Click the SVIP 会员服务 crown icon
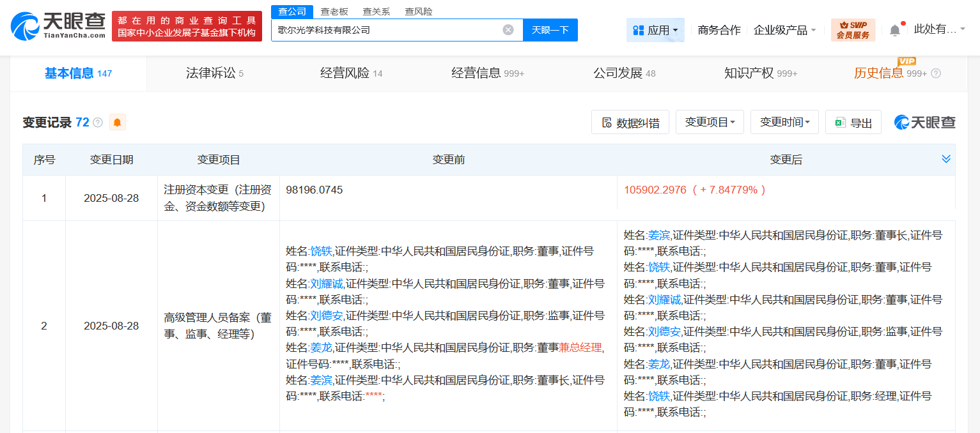Viewport: 980px width, 433px height. (x=844, y=26)
